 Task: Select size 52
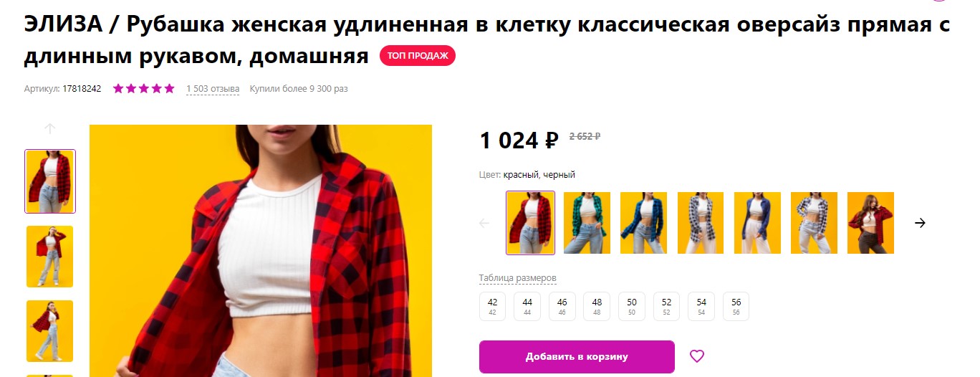point(667,306)
